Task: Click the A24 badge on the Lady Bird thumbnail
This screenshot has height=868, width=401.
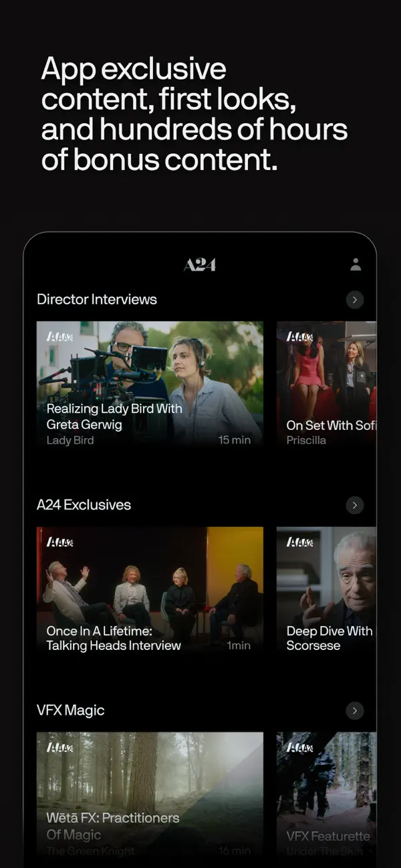Action: (60, 337)
